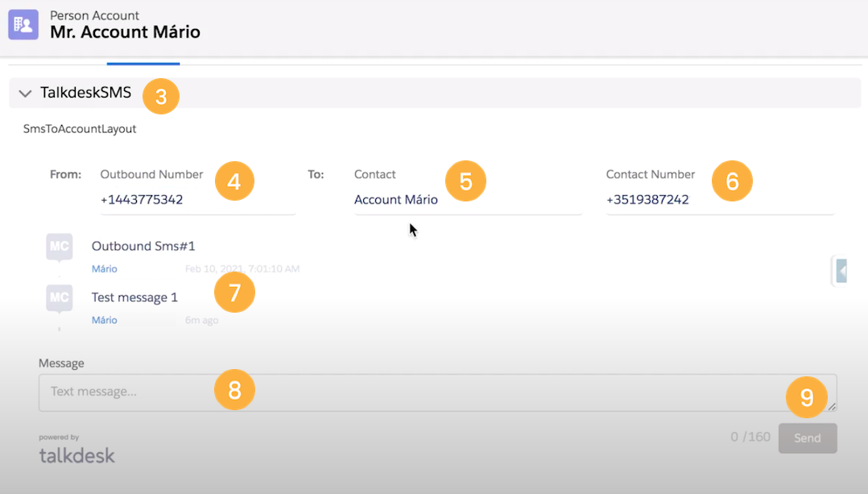Click the Person Account icon
Screen dimensions: 868x494
[x=23, y=24]
